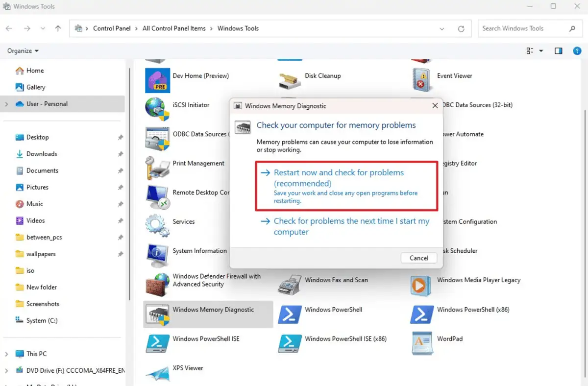Choose Check for problems next time I start
This screenshot has height=386, width=588.
coord(351,226)
